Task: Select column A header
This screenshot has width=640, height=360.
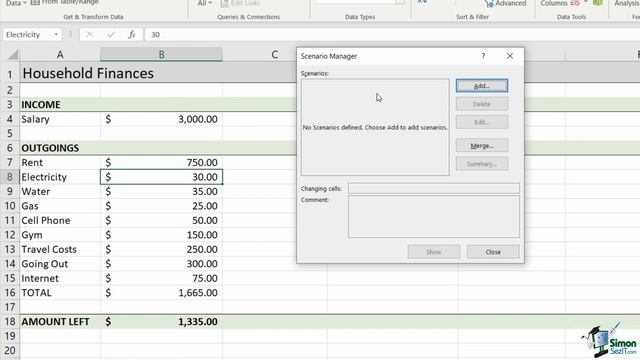Action: pyautogui.click(x=60, y=55)
